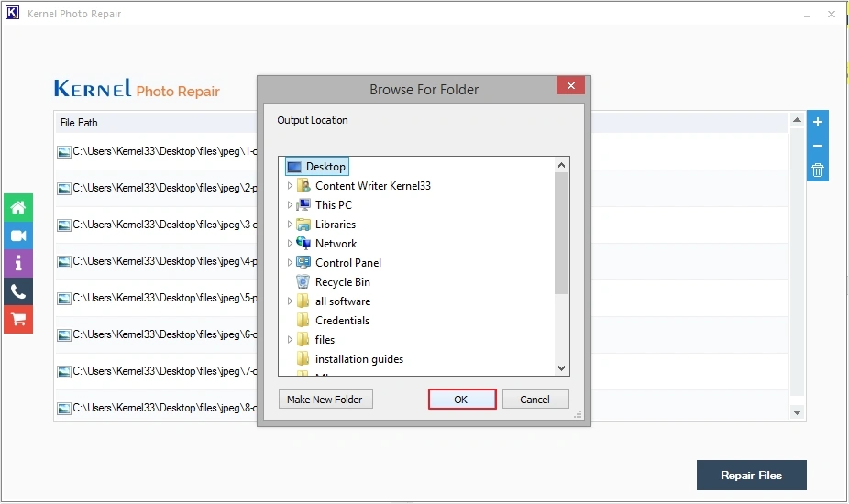Open the phone contact sidebar icon

click(17, 291)
